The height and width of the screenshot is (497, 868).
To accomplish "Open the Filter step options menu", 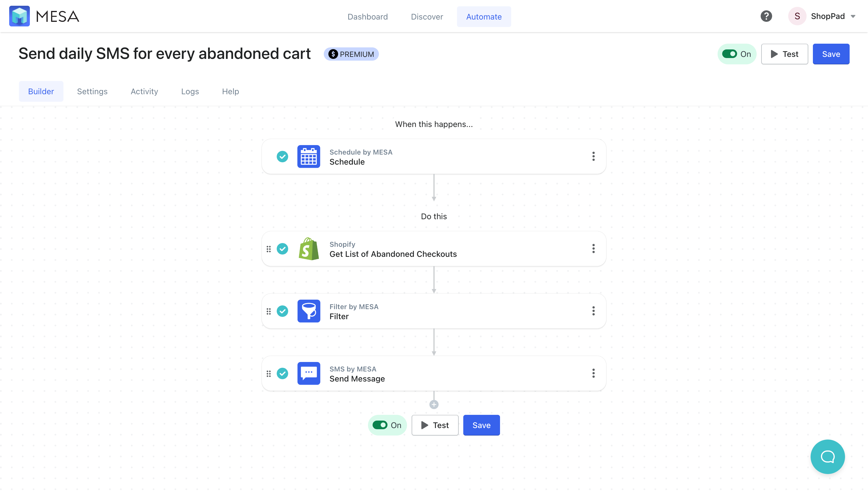I will (593, 311).
